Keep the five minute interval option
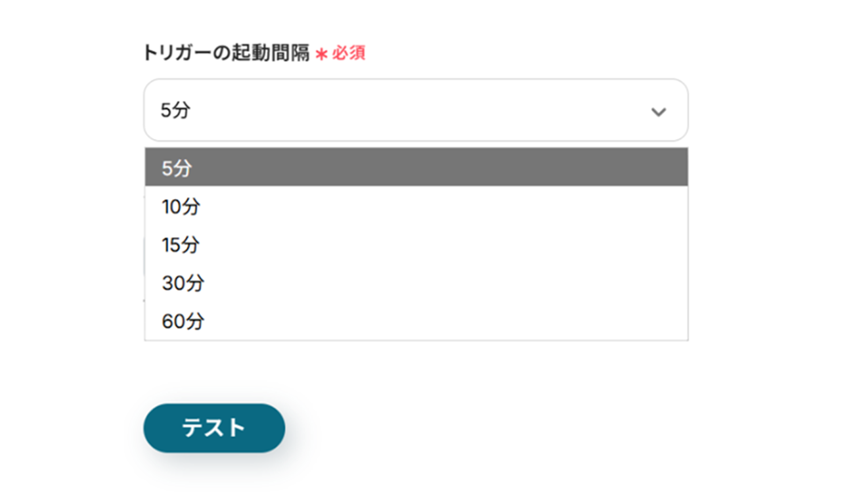This screenshot has width=857, height=504. (177, 168)
